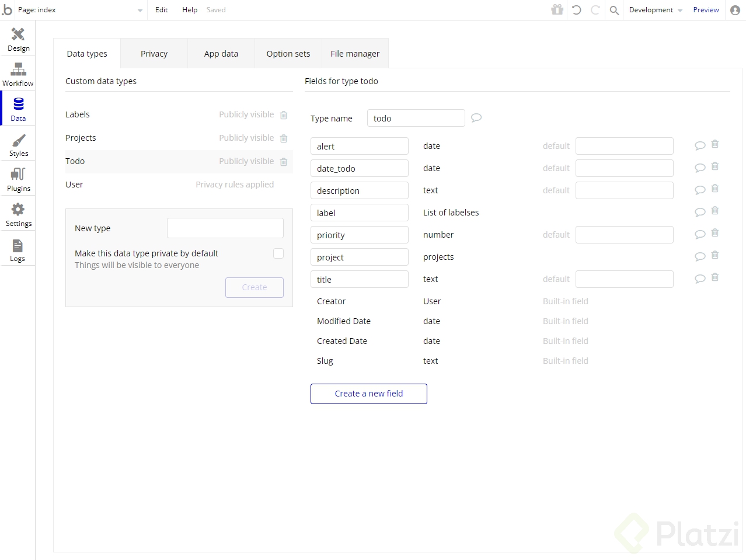Click the New type name input
746x560 pixels.
(x=225, y=228)
